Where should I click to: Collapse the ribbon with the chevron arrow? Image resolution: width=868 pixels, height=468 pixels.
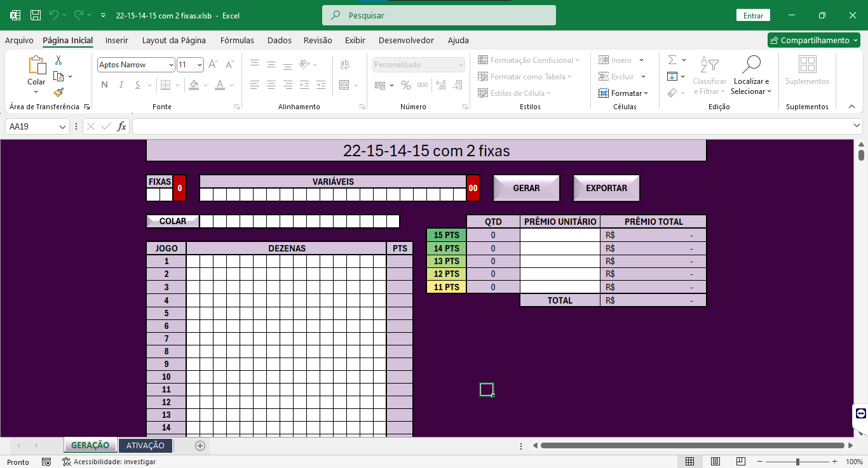pyautogui.click(x=853, y=107)
